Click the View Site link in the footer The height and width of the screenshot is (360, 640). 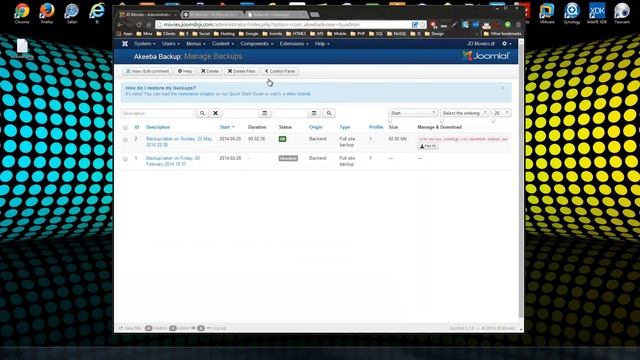130,328
